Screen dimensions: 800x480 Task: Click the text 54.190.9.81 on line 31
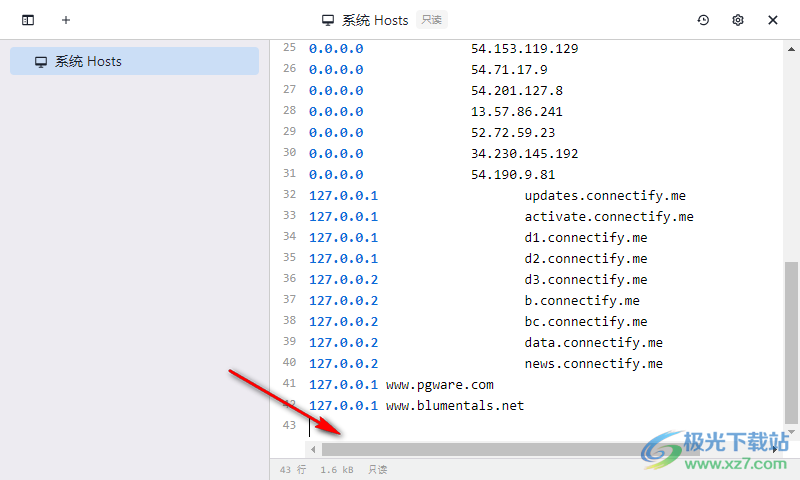[513, 174]
